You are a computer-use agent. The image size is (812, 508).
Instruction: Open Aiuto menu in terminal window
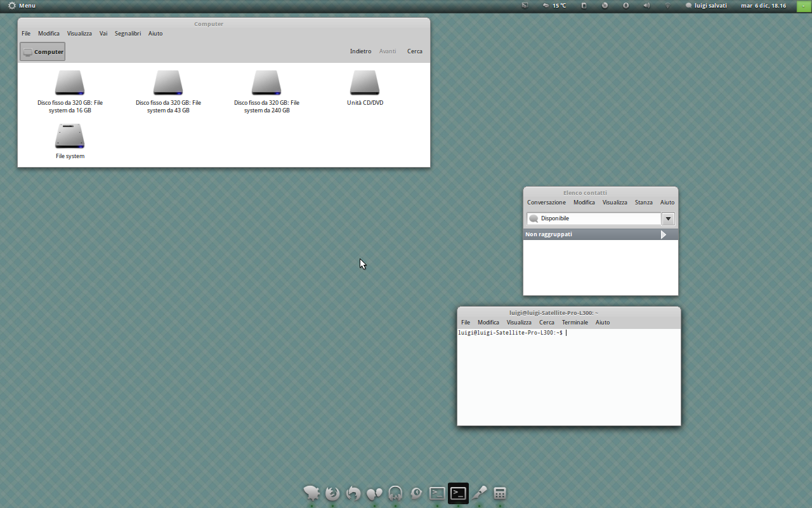pyautogui.click(x=603, y=323)
